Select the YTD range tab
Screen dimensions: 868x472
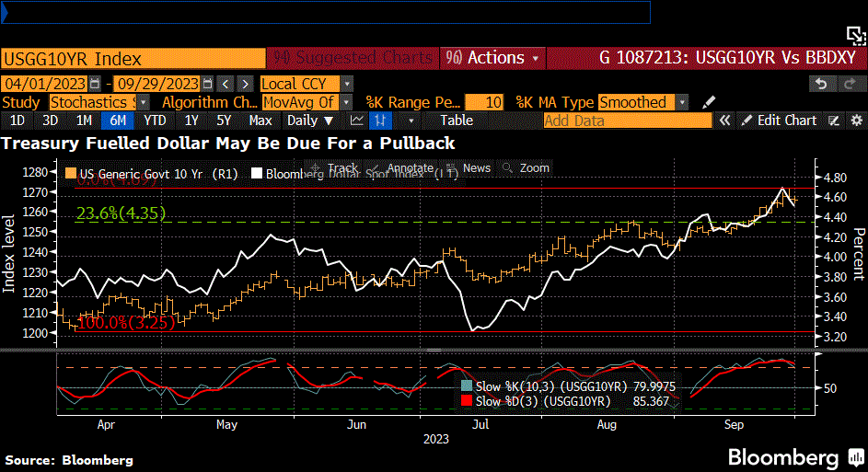tap(155, 121)
